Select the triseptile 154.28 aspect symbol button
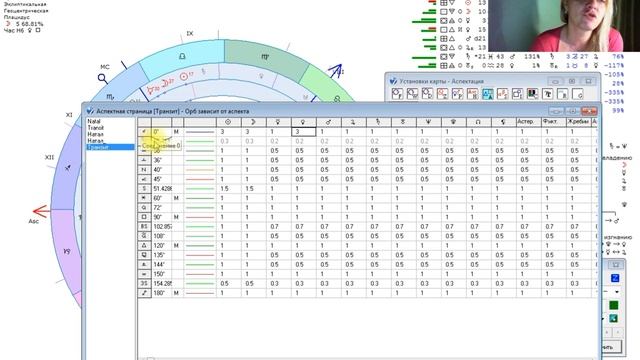The image size is (640, 360). click(144, 283)
